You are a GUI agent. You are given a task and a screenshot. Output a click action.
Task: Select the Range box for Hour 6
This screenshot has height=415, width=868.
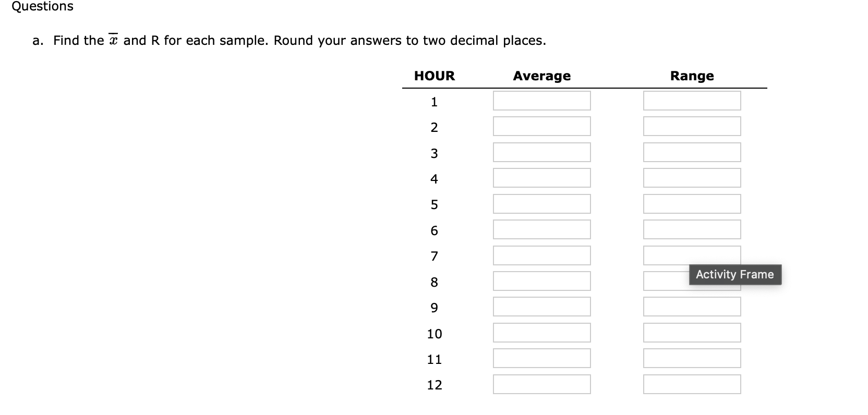coord(692,229)
